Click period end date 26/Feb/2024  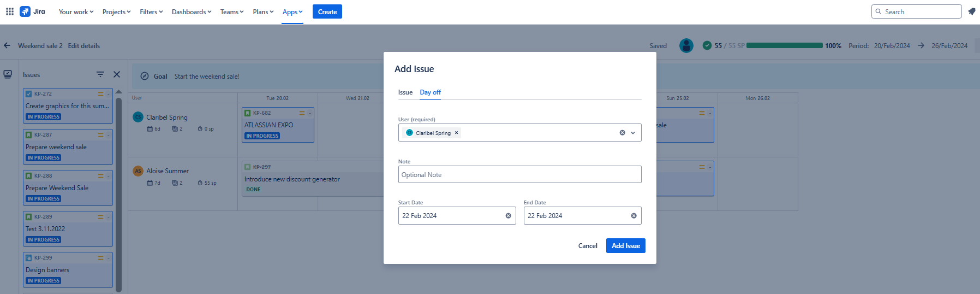(x=949, y=46)
